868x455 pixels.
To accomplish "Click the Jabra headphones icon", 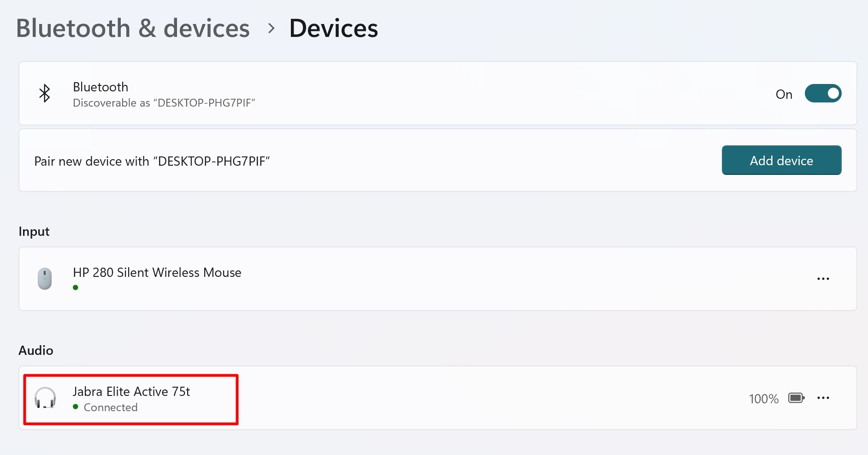I will tap(45, 398).
